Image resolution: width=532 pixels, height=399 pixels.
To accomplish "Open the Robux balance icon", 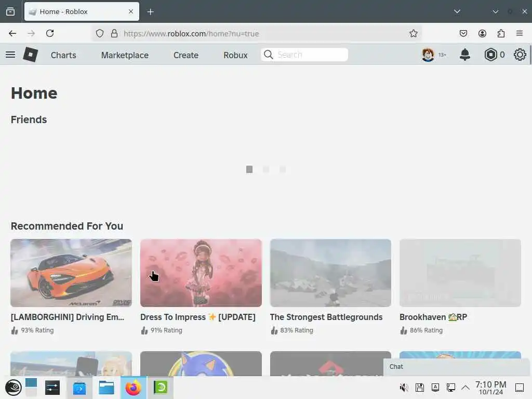I will point(490,55).
